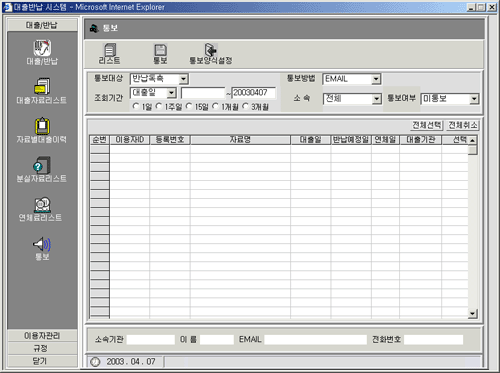
Task: Click the header icon next to 통보 title
Action: click(x=94, y=28)
